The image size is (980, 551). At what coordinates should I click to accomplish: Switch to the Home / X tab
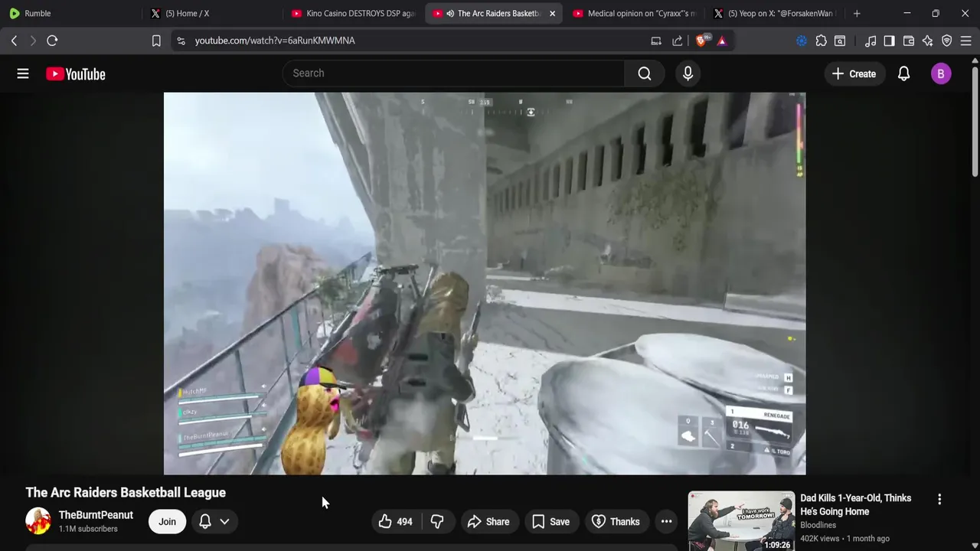[x=211, y=14]
